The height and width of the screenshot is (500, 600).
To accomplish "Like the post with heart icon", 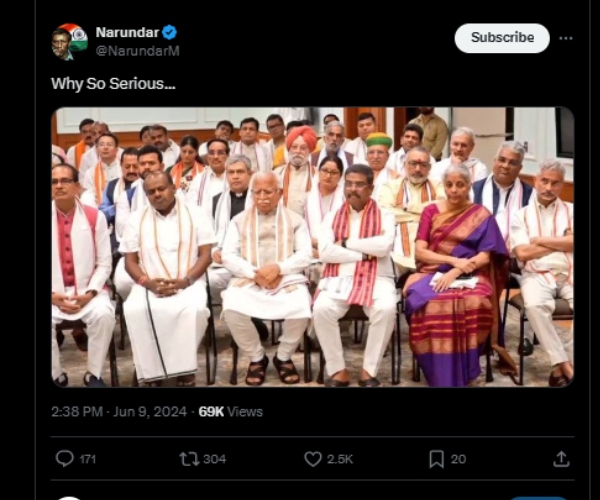I will 313,459.
